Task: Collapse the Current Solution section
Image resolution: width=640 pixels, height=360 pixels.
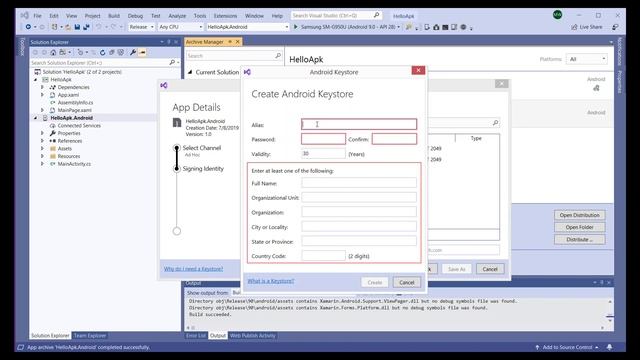Action: pyautogui.click(x=190, y=72)
